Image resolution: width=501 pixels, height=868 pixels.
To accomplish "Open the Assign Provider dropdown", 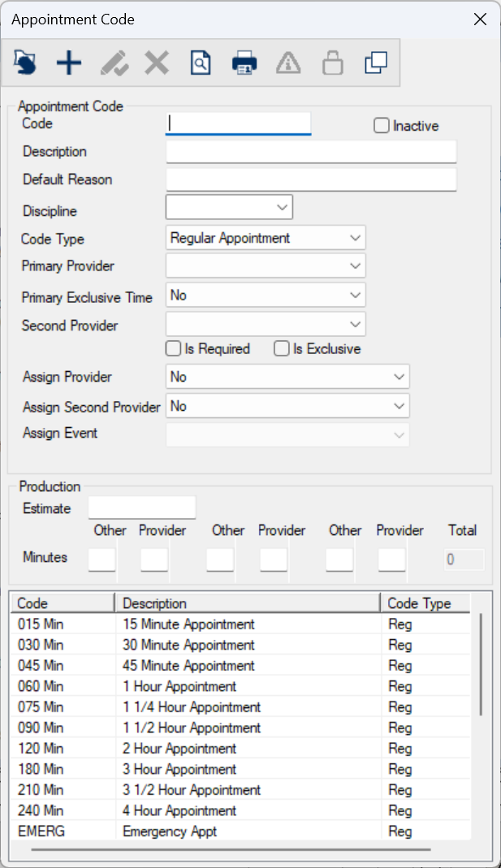I will (399, 377).
